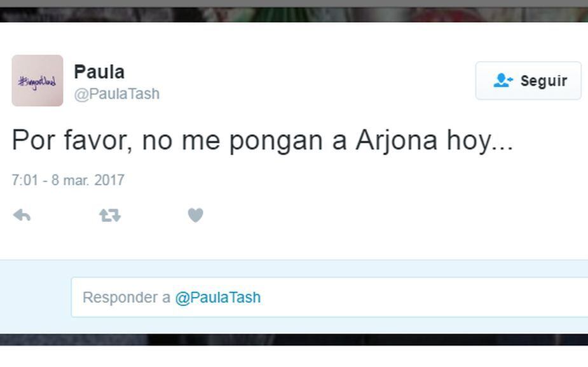The width and height of the screenshot is (588, 367).
Task: Open Paula's profile picture avatar
Action: click(x=38, y=81)
